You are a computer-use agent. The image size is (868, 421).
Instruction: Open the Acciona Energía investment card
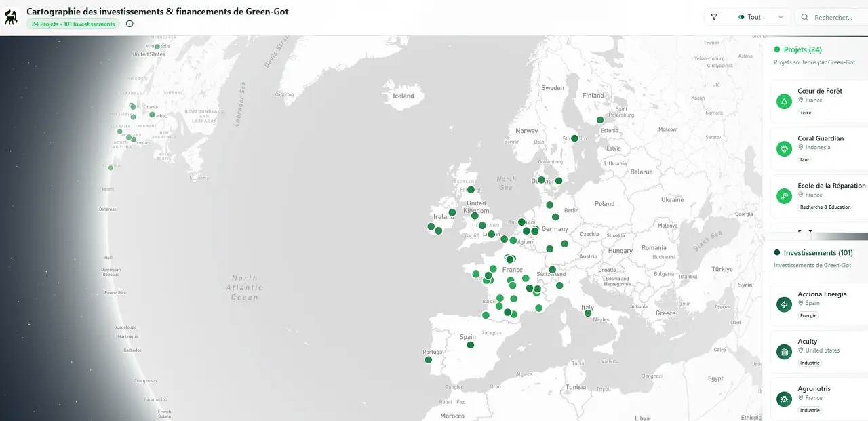[x=819, y=304]
